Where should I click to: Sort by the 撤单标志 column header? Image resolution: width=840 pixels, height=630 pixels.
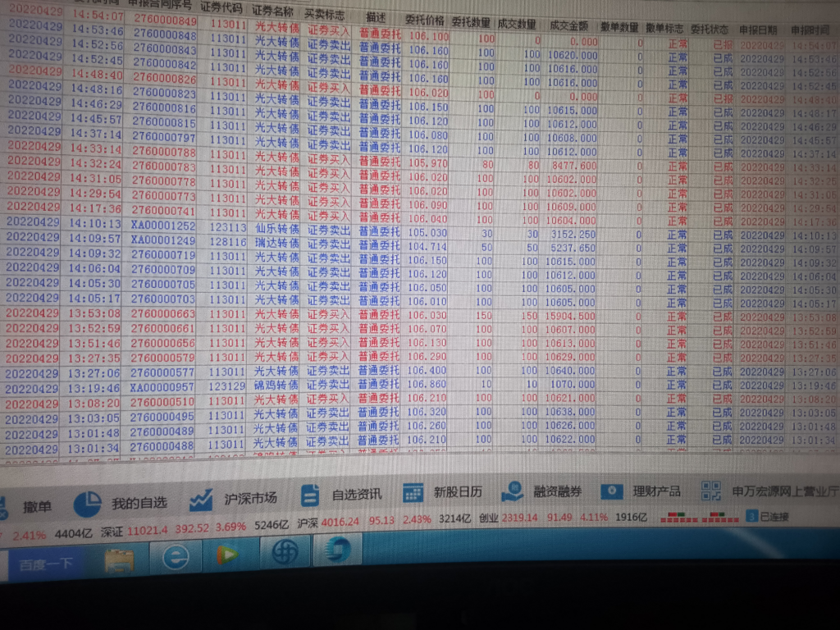click(664, 29)
